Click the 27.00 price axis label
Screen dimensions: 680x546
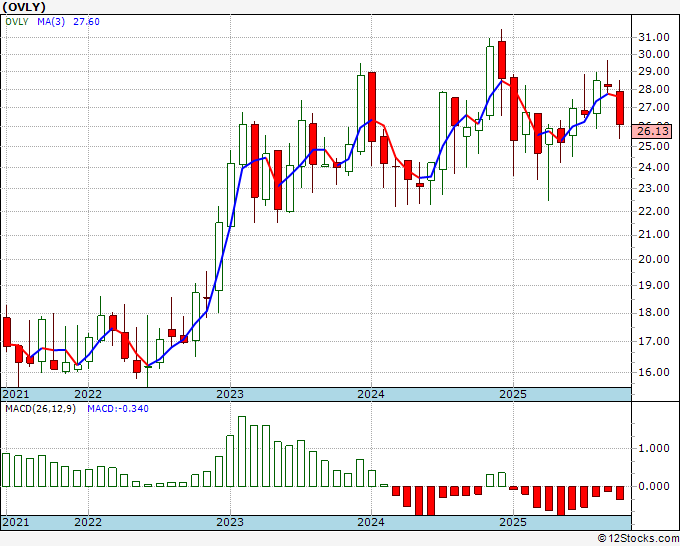[654, 107]
